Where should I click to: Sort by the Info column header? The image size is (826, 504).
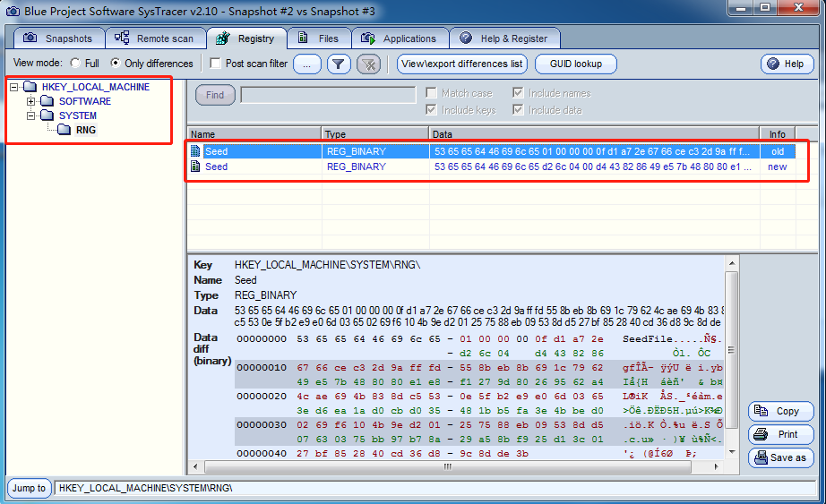pos(778,134)
